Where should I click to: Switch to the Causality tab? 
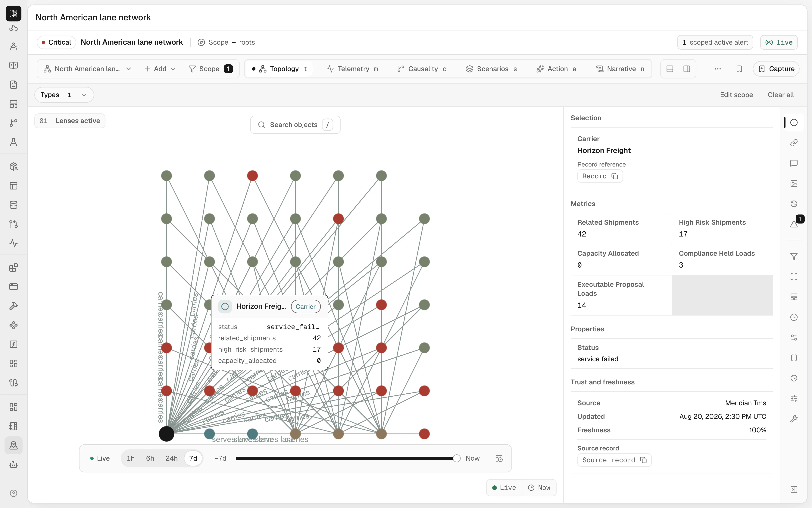coord(422,69)
